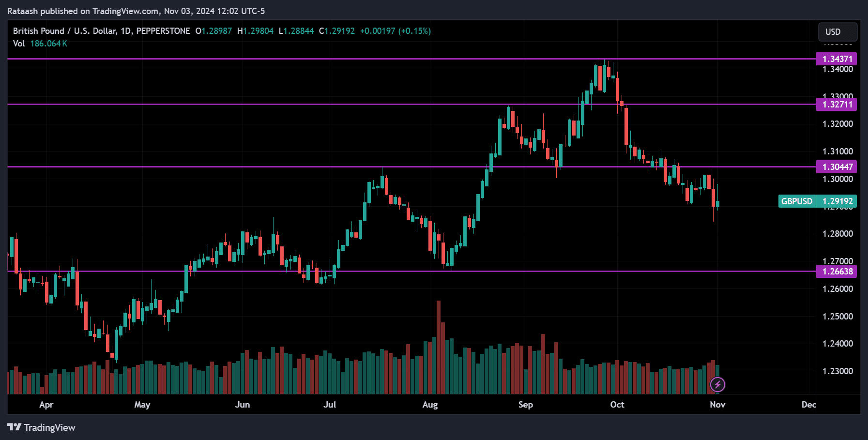Screen dimensions: 868x440
Task: Click the Vol indicator label
Action: [x=19, y=44]
